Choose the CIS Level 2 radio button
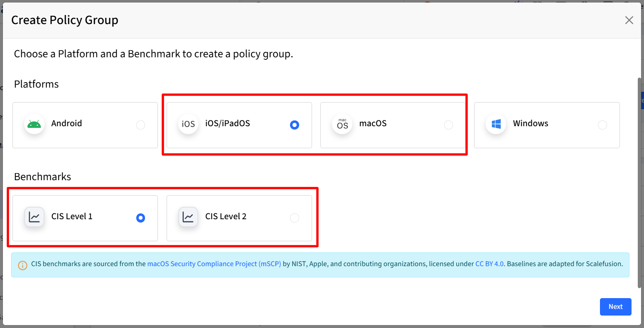The height and width of the screenshot is (328, 644). pos(295,218)
